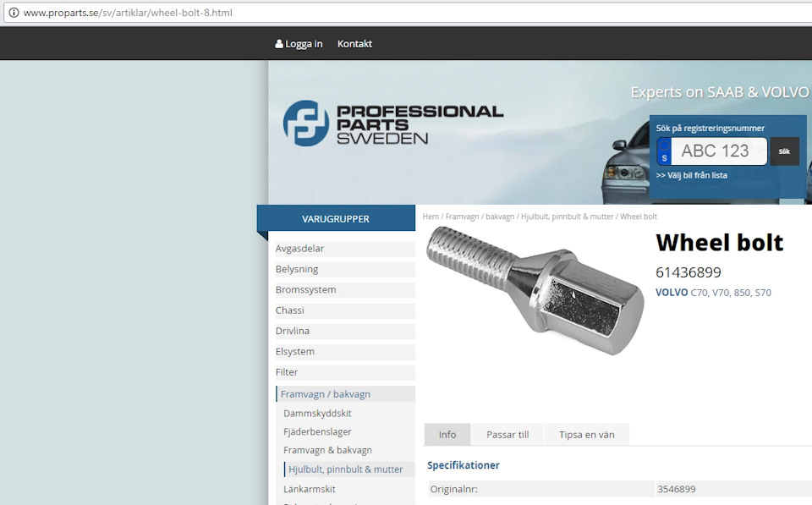Go to the Chassi category
Viewport: 812px width, 505px height.
point(345,310)
